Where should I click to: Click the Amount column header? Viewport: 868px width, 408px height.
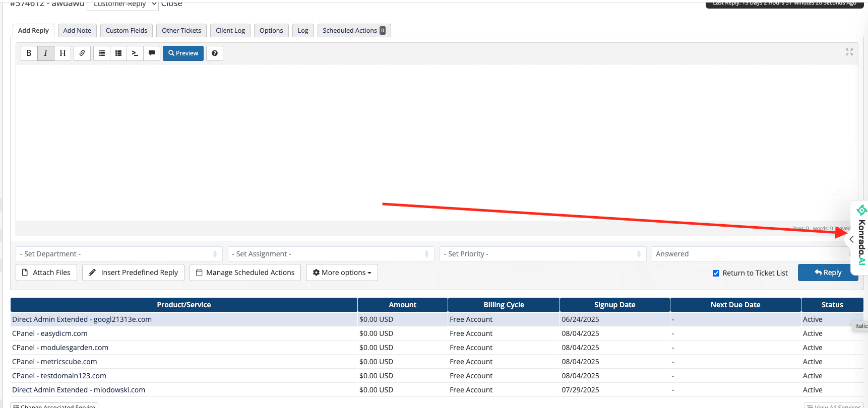[403, 305]
